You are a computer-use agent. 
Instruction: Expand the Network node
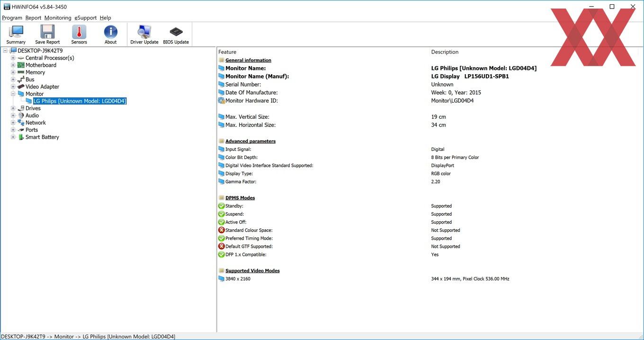click(13, 122)
